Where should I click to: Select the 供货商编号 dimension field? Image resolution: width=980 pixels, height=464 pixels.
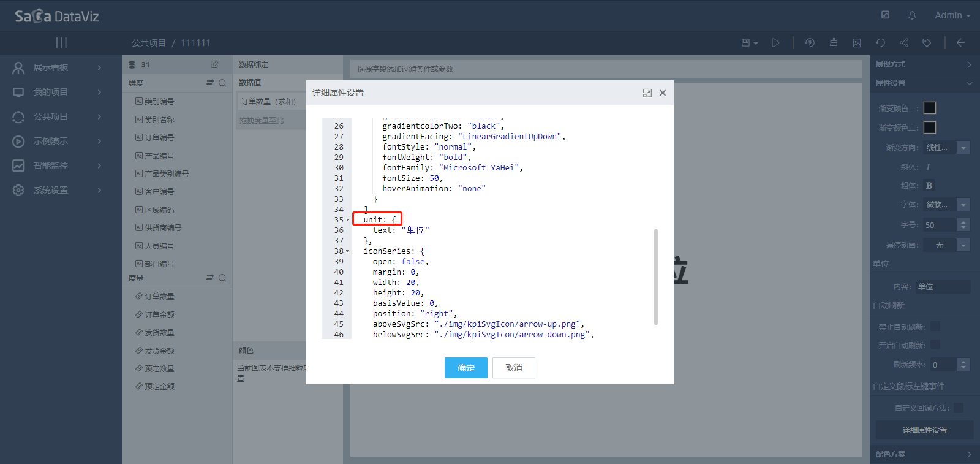pyautogui.click(x=162, y=227)
